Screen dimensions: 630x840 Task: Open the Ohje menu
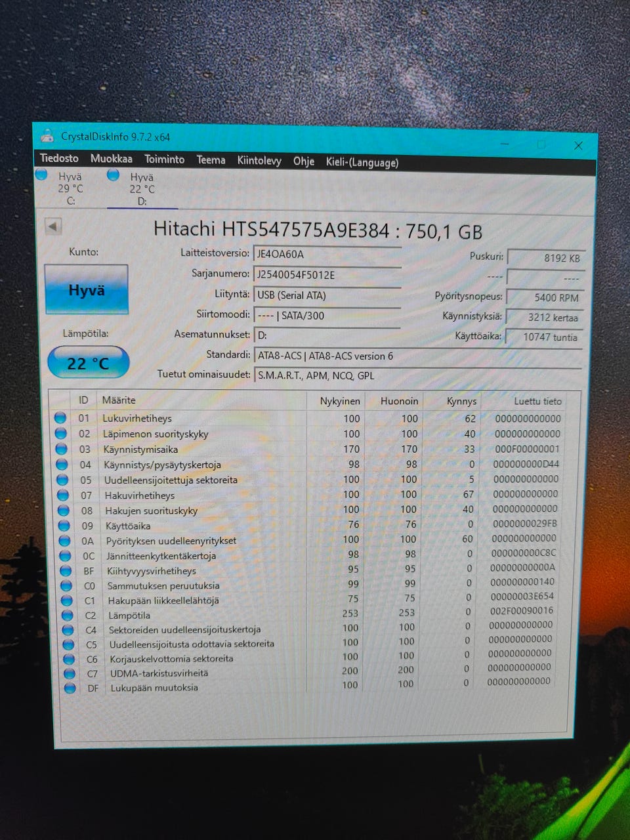point(303,161)
